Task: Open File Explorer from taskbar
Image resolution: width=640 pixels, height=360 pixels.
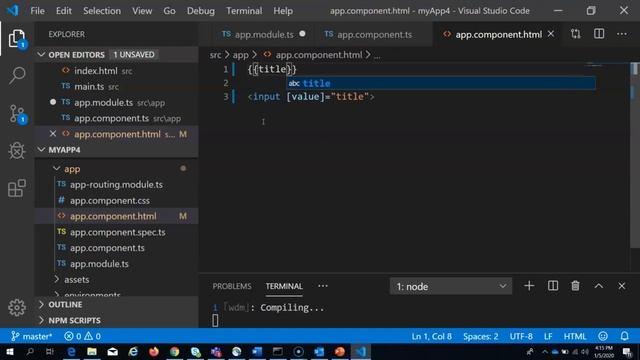Action: 92,351
